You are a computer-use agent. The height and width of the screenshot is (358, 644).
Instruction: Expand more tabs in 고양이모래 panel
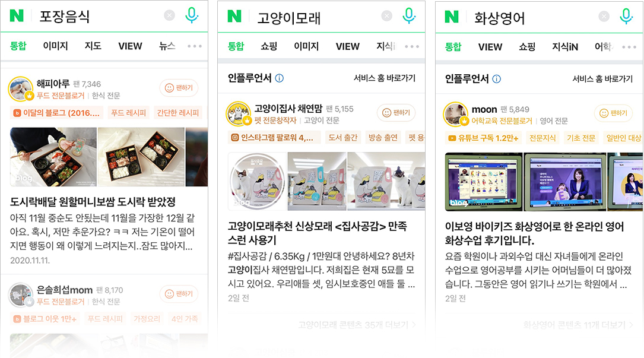coord(412,46)
